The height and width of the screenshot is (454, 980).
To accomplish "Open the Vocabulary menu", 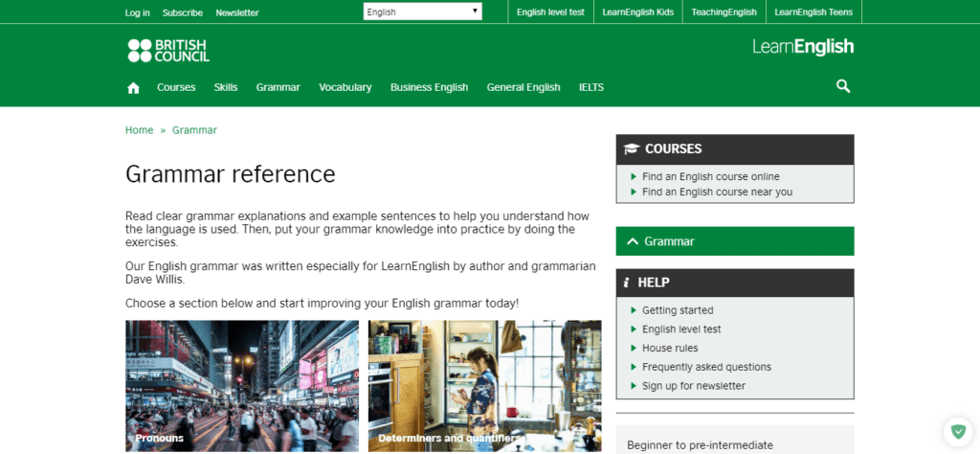I will [x=345, y=87].
